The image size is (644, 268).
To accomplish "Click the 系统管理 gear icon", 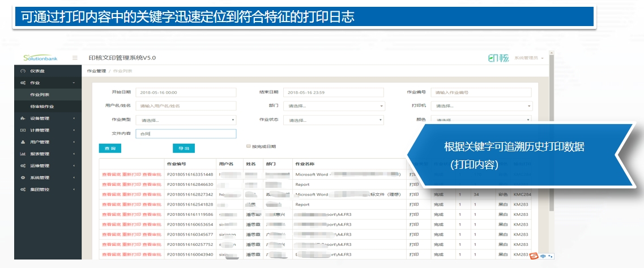I will (x=23, y=177).
